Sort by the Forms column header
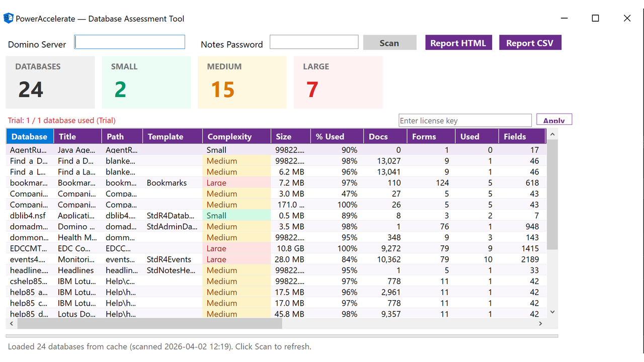 [431, 136]
